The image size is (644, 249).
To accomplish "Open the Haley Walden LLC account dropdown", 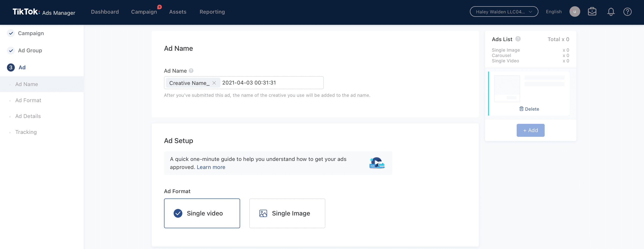I will pyautogui.click(x=504, y=12).
